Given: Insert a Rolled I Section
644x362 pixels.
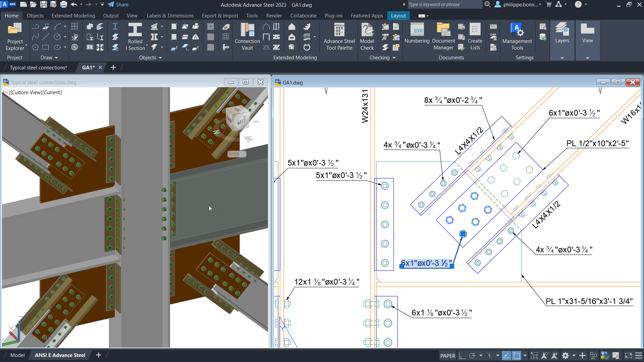Looking at the screenshot, I should pyautogui.click(x=135, y=36).
